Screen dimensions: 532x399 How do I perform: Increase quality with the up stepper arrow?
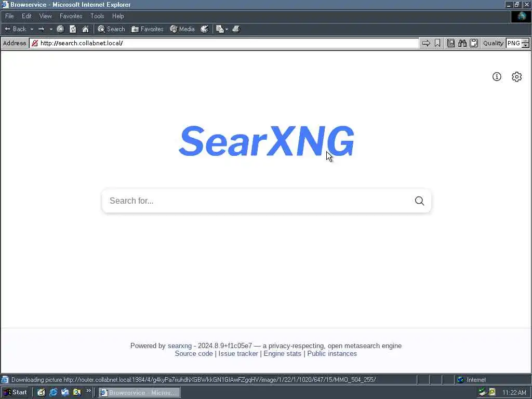pyautogui.click(x=525, y=41)
